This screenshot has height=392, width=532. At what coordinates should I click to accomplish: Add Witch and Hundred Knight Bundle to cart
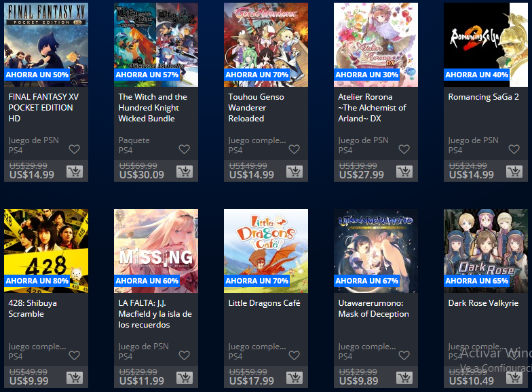point(185,172)
